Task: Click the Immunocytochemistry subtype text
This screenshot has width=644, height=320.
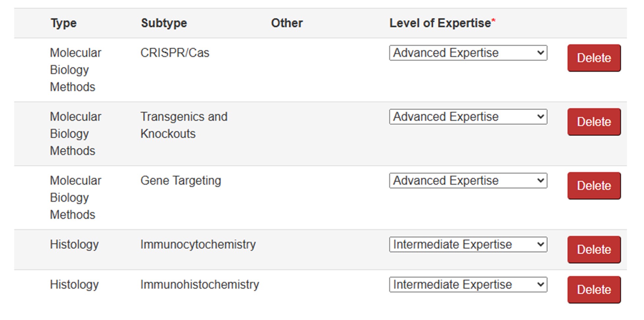Action: 198,245
